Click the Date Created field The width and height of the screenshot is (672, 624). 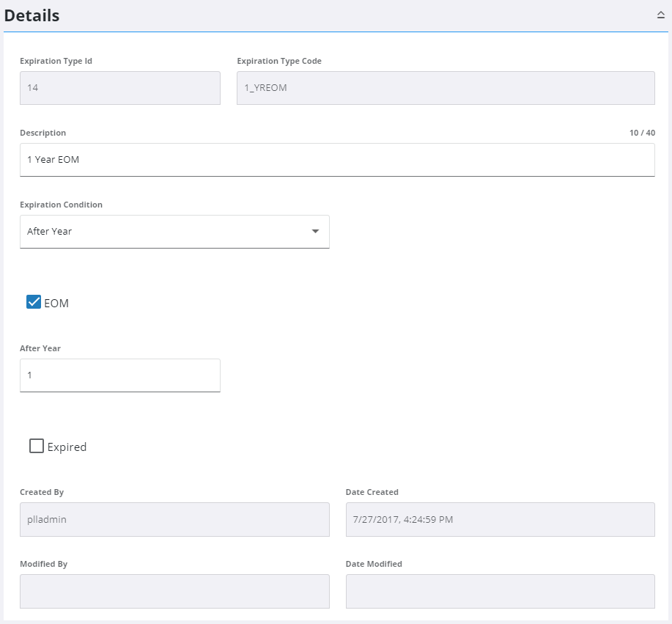tap(500, 519)
